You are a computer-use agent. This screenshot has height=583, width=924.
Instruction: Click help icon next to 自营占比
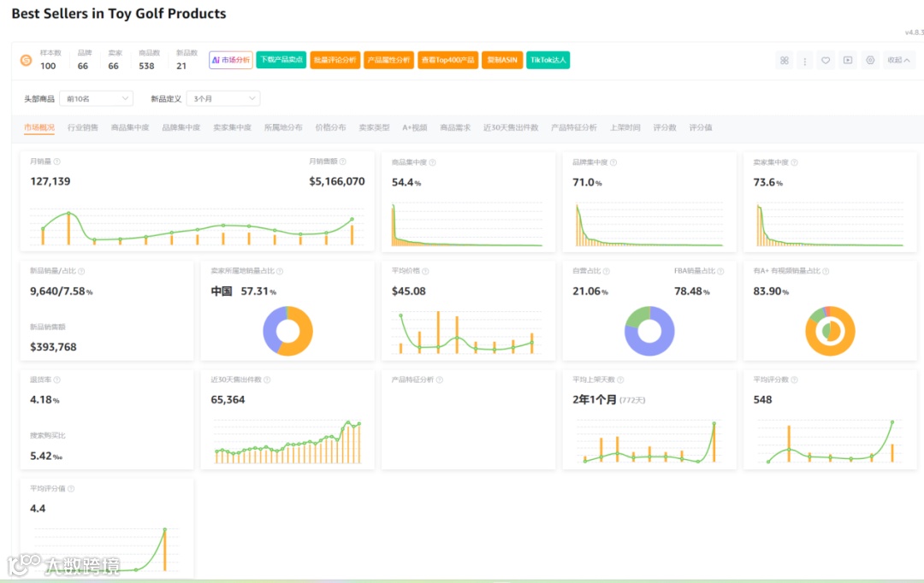(x=607, y=272)
